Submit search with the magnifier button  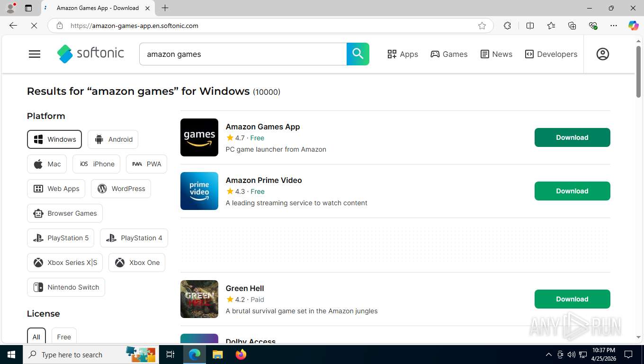point(358,54)
